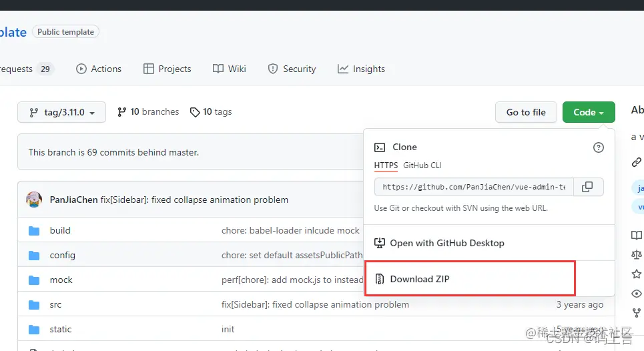This screenshot has width=644, height=351.
Task: Select the GitHub CLI clone tab
Action: point(422,165)
